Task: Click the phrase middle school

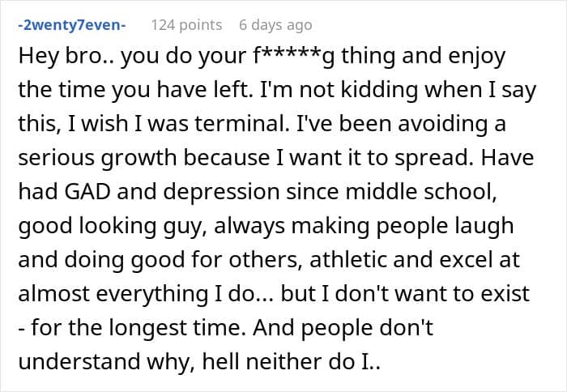Action: pyautogui.click(x=421, y=191)
